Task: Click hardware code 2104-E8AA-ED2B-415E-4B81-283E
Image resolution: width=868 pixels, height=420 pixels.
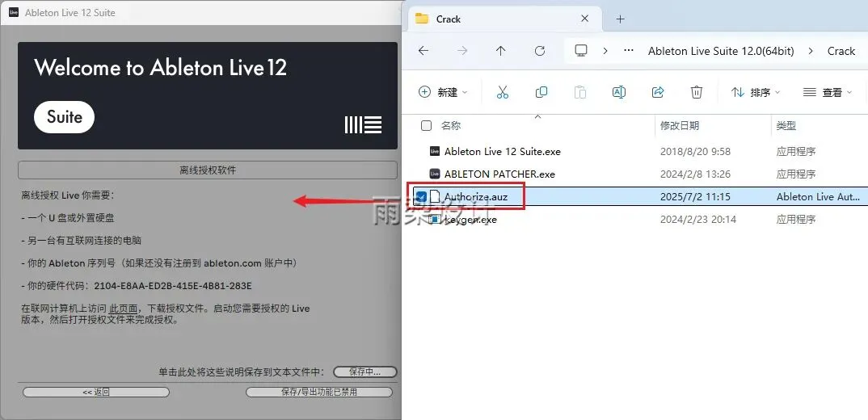Action: [173, 286]
